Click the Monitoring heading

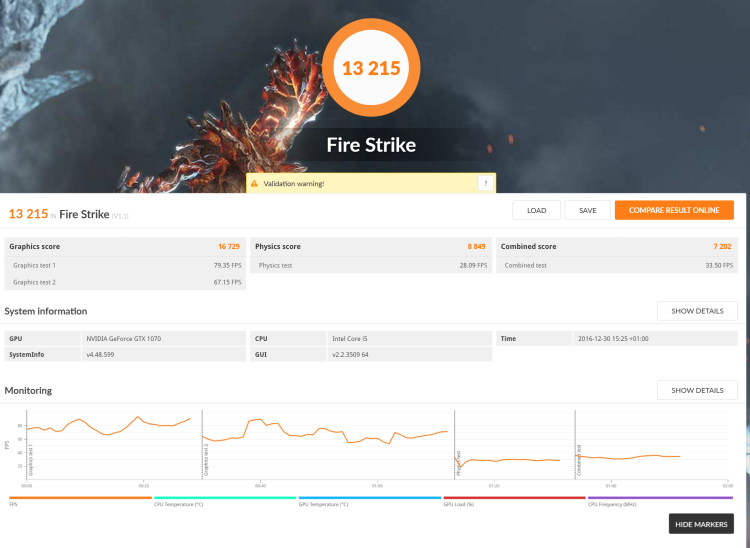[28, 391]
